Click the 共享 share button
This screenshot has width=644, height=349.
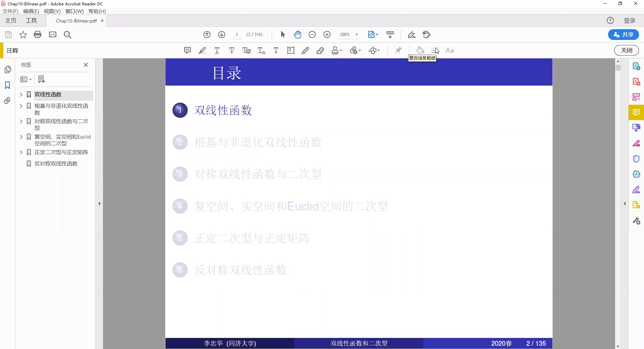623,35
